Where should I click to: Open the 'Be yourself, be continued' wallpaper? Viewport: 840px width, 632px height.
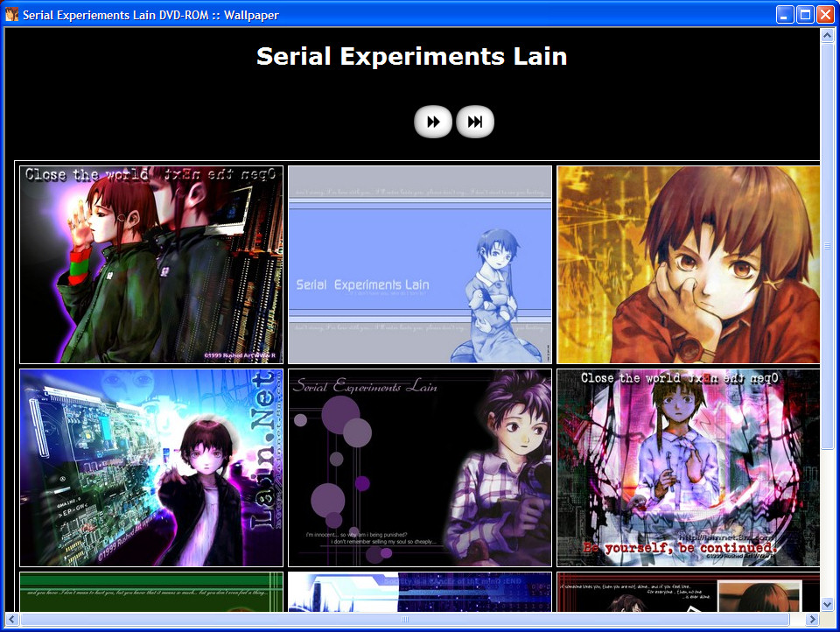point(688,467)
